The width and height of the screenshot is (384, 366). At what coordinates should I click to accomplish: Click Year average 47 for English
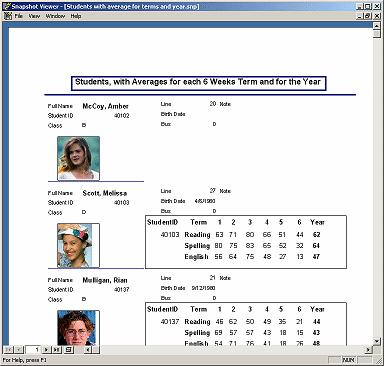tap(316, 257)
